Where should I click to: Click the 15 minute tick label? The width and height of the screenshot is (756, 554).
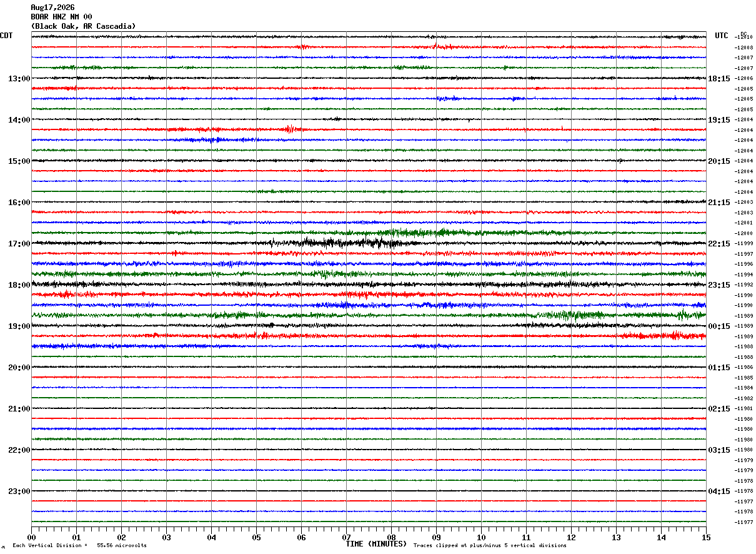tap(706, 537)
